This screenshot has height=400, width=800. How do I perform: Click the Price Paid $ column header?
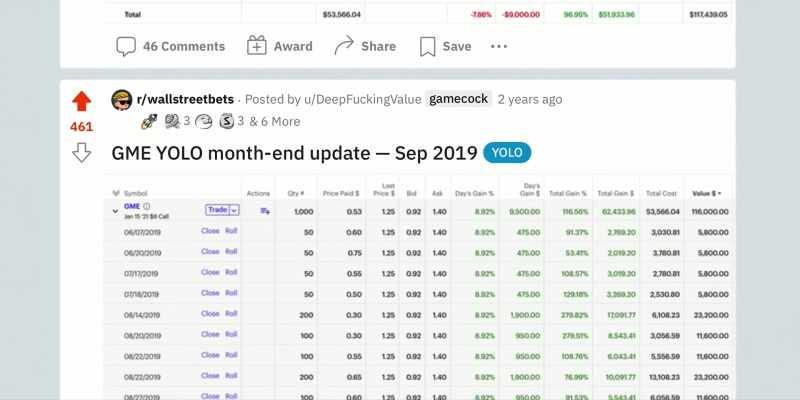point(341,193)
